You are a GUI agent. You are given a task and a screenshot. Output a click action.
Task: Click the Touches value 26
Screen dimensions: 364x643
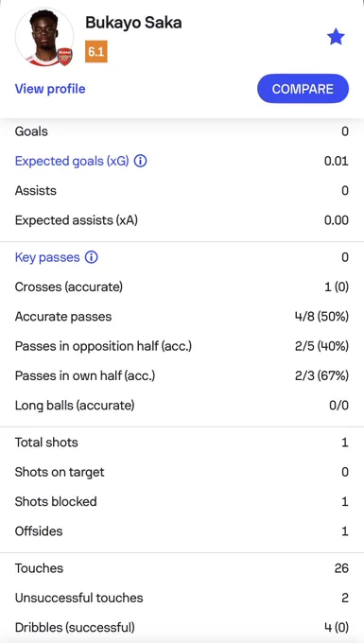point(341,568)
